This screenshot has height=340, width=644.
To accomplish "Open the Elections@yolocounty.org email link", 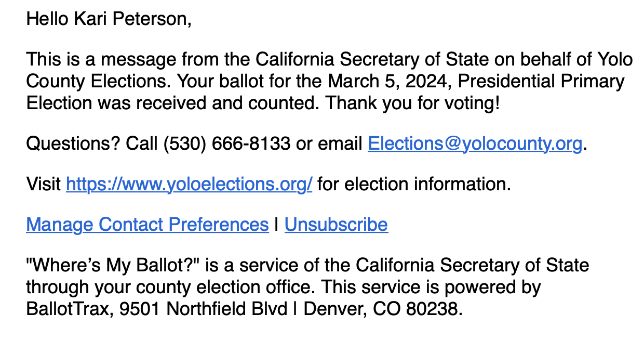I will tap(475, 143).
